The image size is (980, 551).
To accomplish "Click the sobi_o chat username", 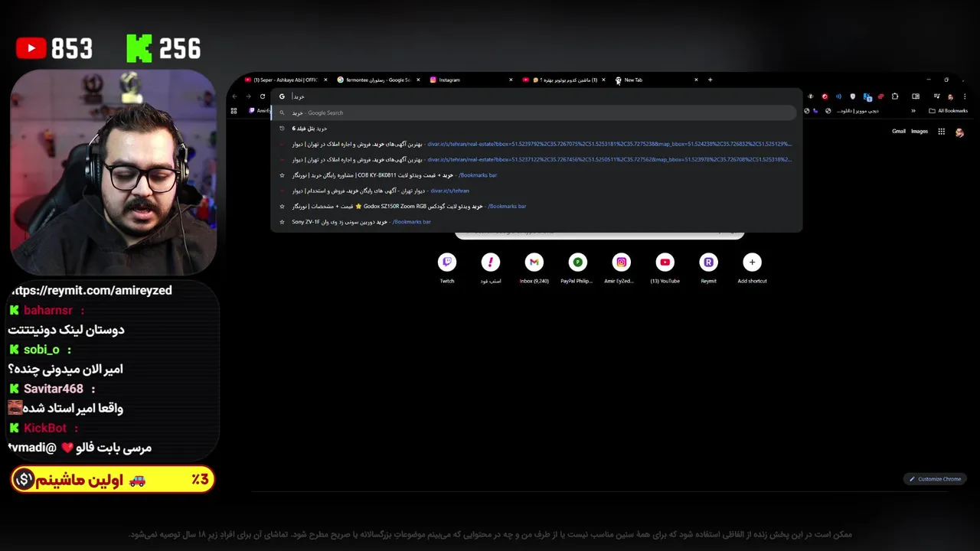I will click(x=41, y=349).
